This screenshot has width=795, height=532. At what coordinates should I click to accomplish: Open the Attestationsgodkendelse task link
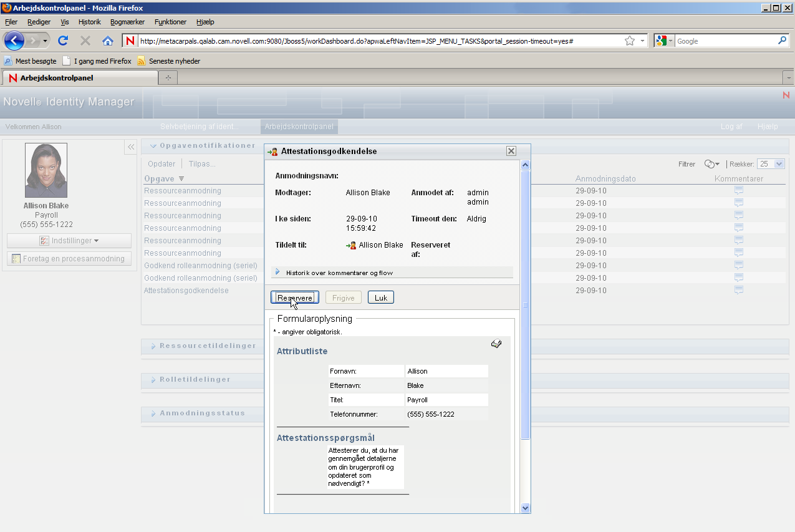pos(186,291)
